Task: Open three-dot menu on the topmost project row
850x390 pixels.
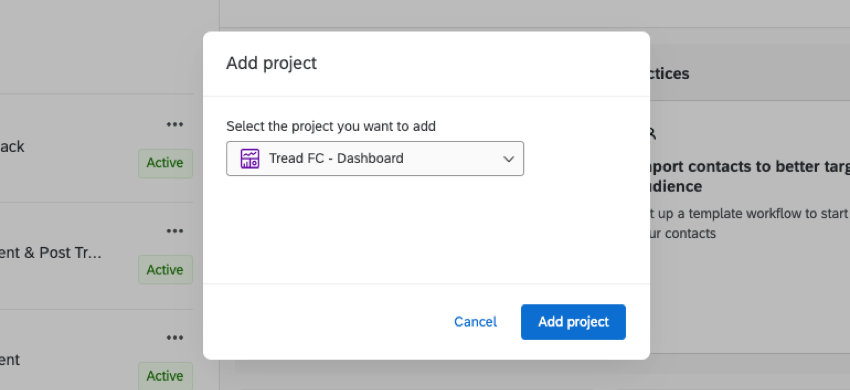Action: [x=175, y=125]
